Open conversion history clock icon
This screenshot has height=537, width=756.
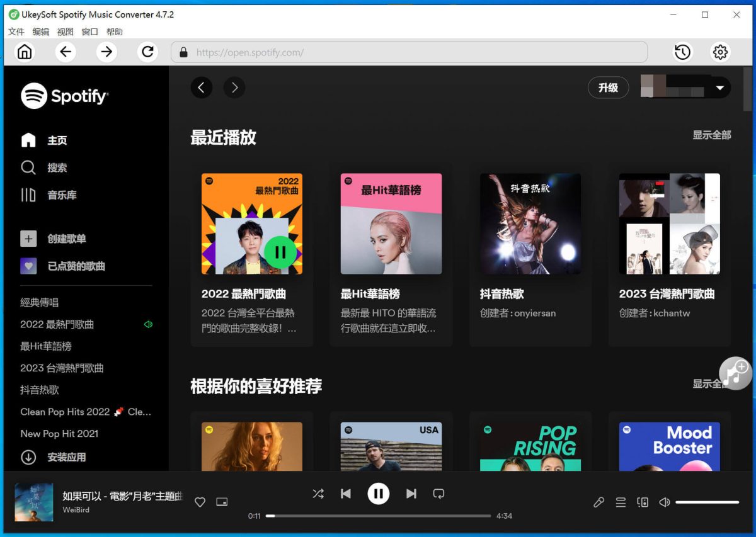(x=682, y=52)
